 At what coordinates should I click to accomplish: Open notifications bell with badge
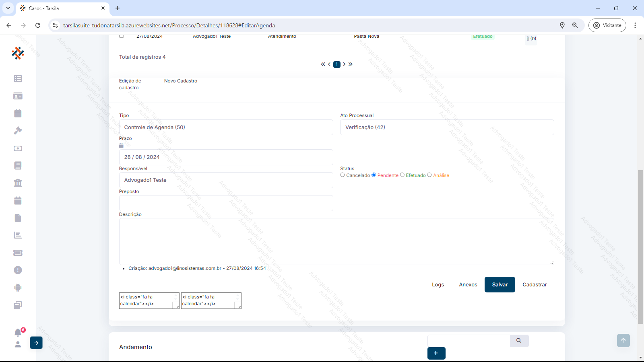pyautogui.click(x=18, y=332)
